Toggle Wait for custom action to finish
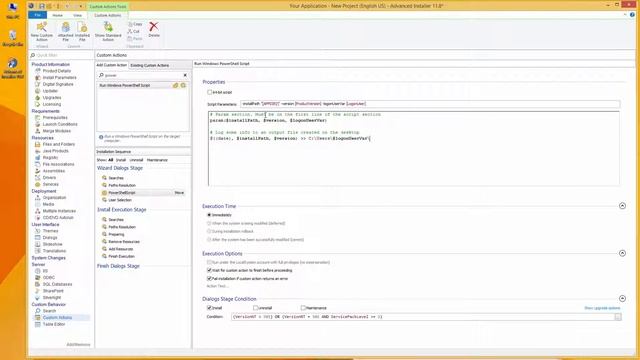 coord(209,270)
